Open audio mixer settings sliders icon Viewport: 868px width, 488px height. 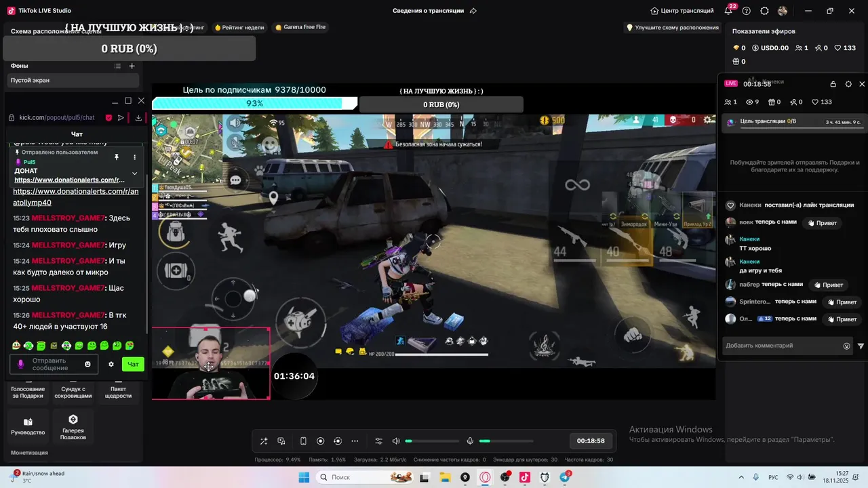(x=379, y=441)
